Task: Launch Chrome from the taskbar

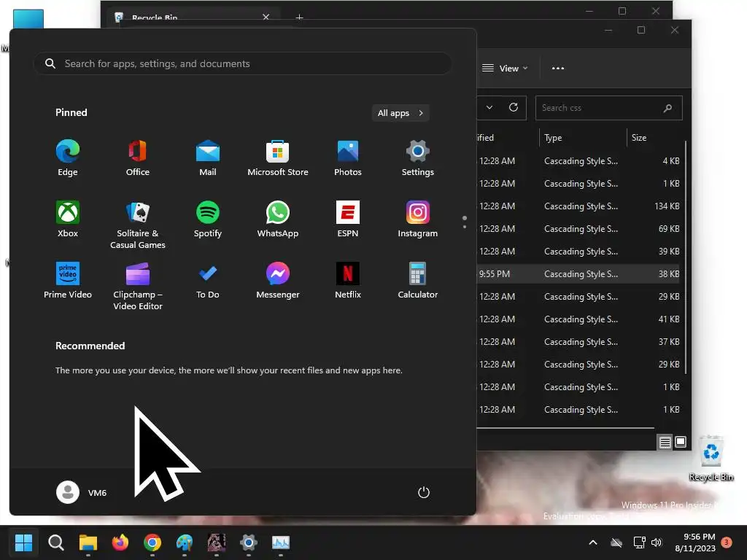Action: (152, 542)
